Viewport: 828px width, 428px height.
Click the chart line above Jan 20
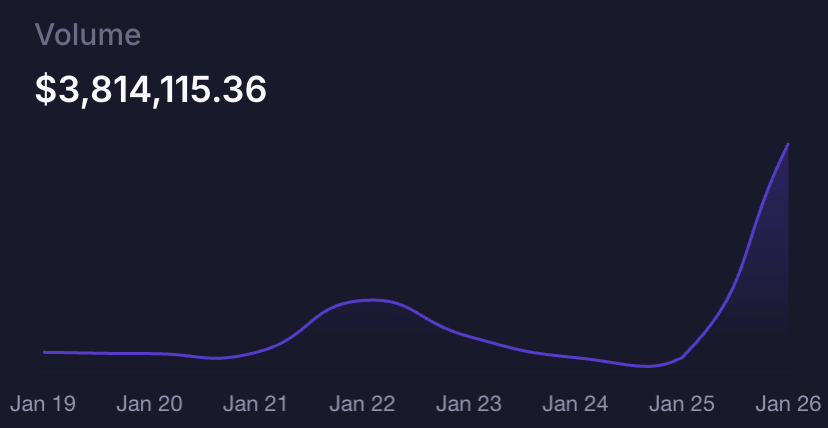click(x=150, y=354)
